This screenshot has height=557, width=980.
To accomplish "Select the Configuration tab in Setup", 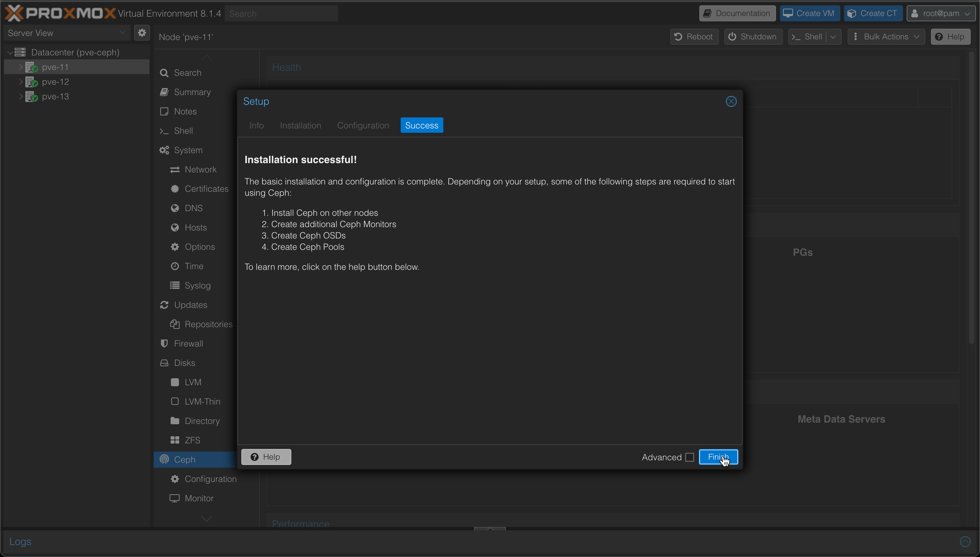I will [363, 125].
